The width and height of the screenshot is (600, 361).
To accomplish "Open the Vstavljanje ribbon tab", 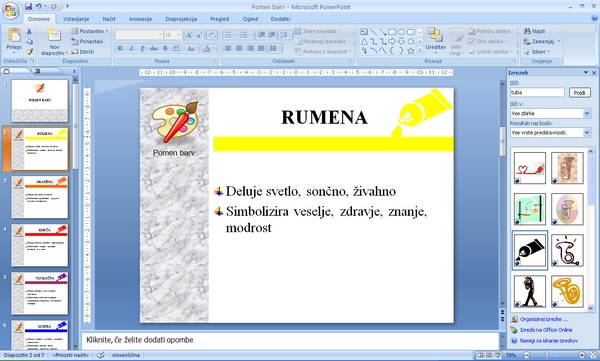I will (76, 19).
